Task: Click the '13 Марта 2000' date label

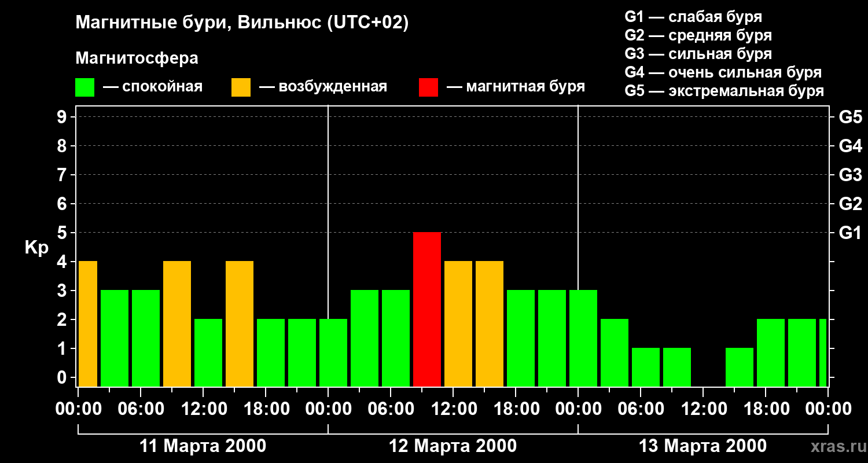Action: pyautogui.click(x=703, y=446)
